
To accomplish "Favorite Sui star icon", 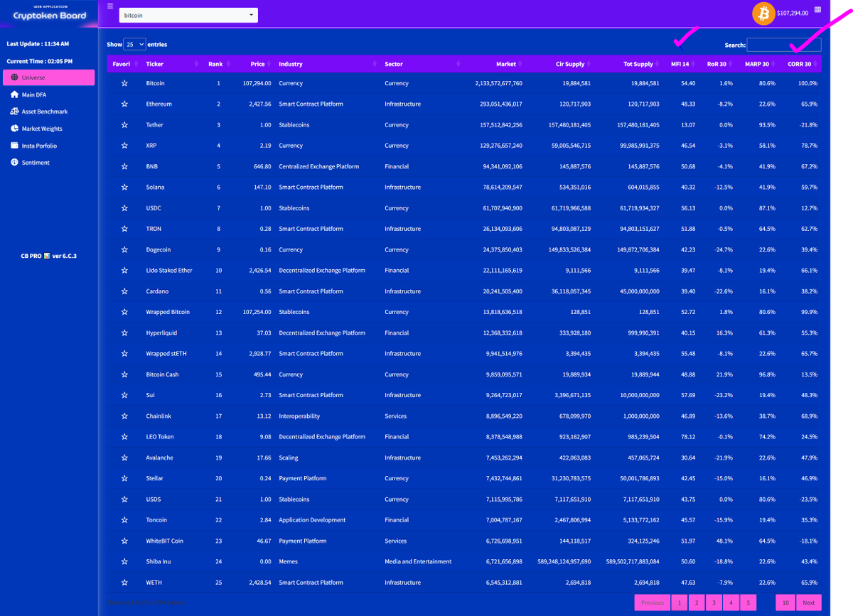I will tap(124, 395).
